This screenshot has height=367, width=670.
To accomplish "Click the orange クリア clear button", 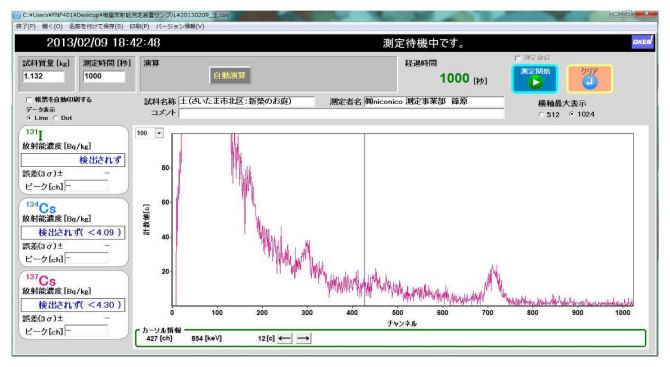I will coord(590,79).
